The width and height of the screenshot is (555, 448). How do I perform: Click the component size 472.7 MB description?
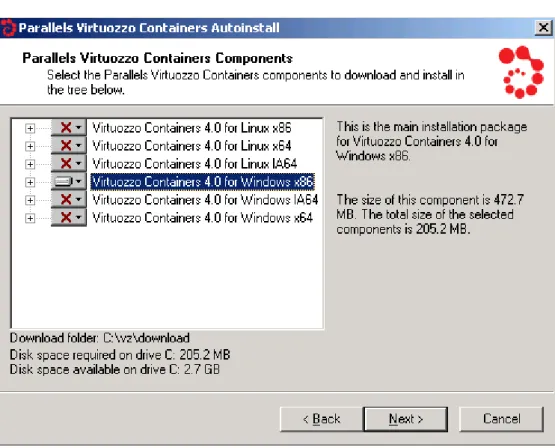pos(430,214)
